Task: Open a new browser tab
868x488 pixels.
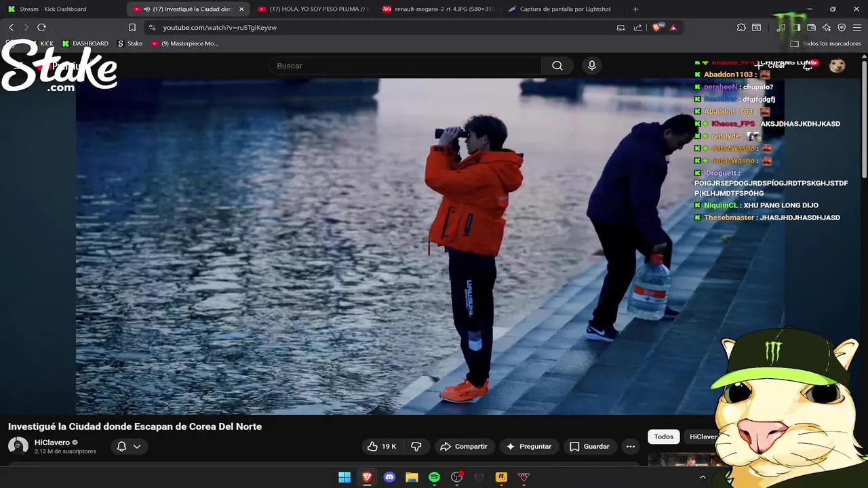Action: coord(635,9)
